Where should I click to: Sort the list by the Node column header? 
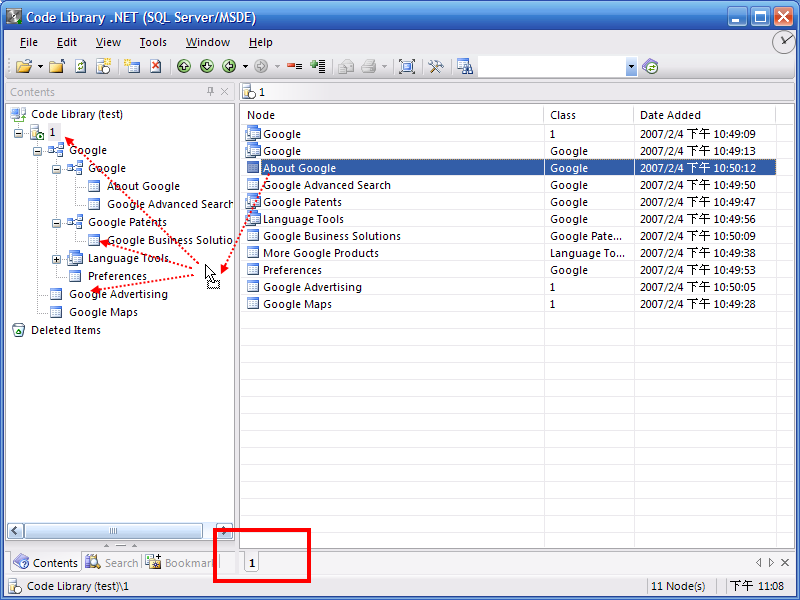[x=392, y=115]
